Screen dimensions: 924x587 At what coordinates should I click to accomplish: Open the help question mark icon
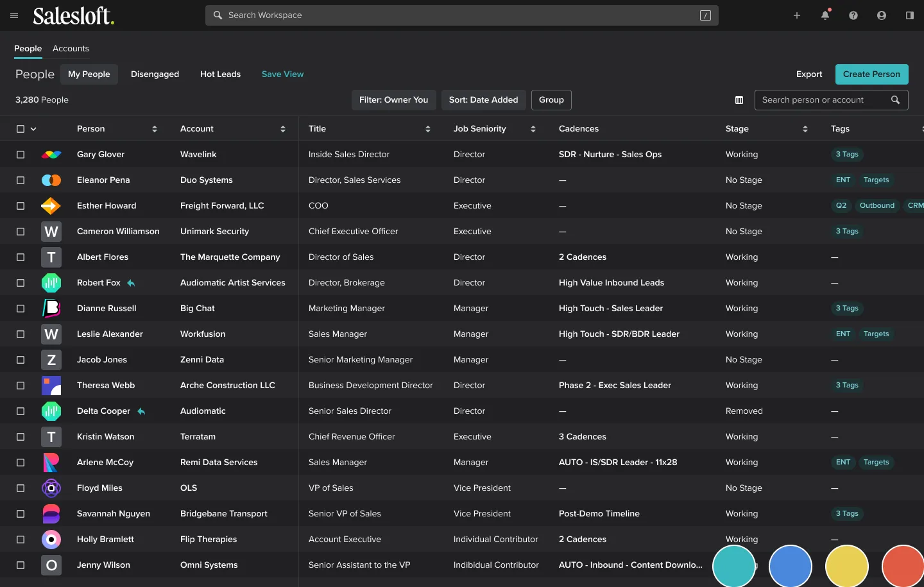(x=853, y=15)
